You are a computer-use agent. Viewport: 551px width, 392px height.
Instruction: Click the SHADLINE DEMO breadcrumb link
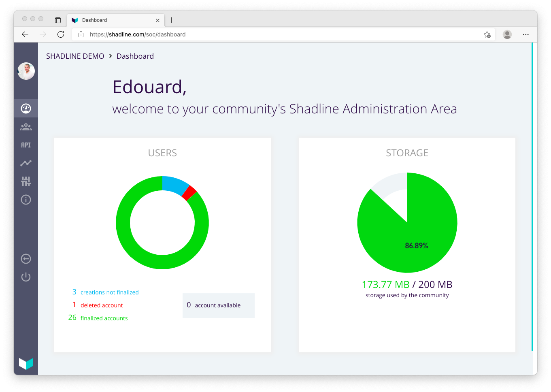click(x=75, y=56)
